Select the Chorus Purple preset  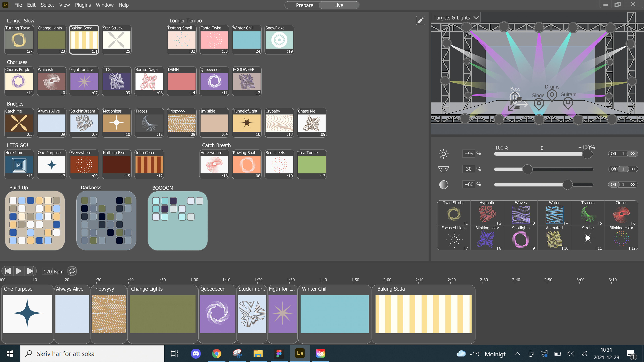(x=19, y=81)
